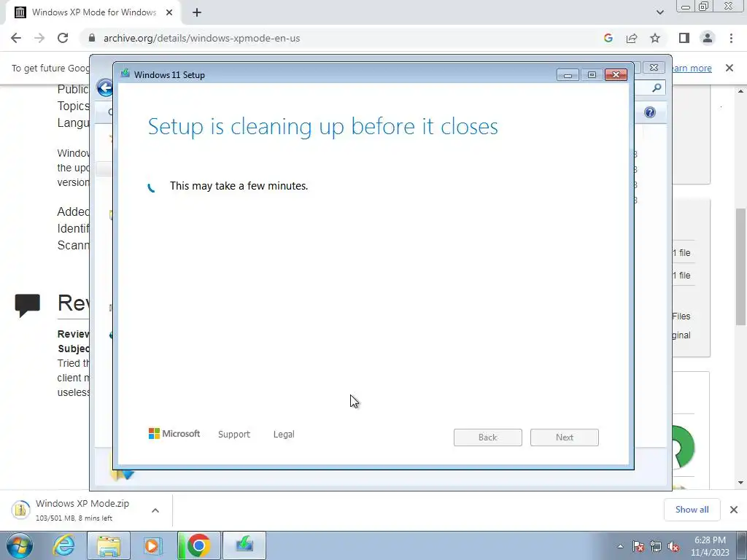Show hidden tray icons
Screen dimensions: 747x560
[620, 546]
